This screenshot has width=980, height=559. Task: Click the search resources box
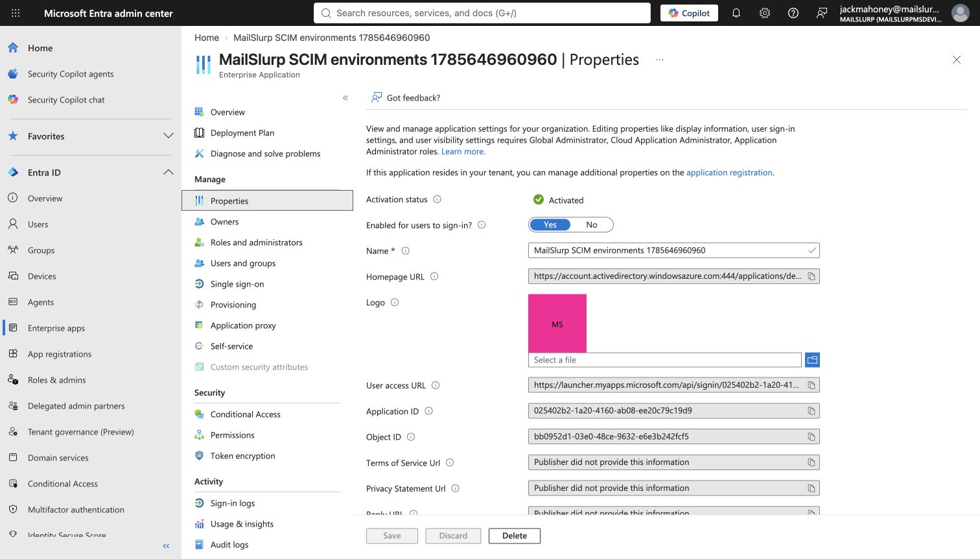click(x=482, y=13)
